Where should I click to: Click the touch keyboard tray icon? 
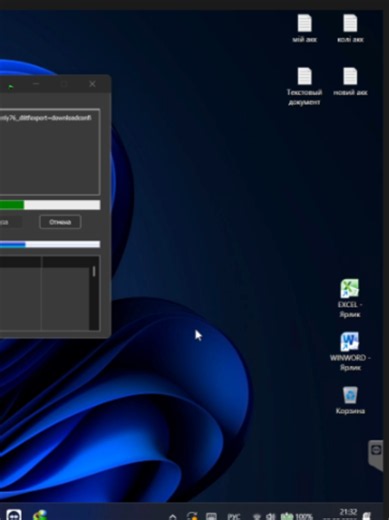point(211,516)
